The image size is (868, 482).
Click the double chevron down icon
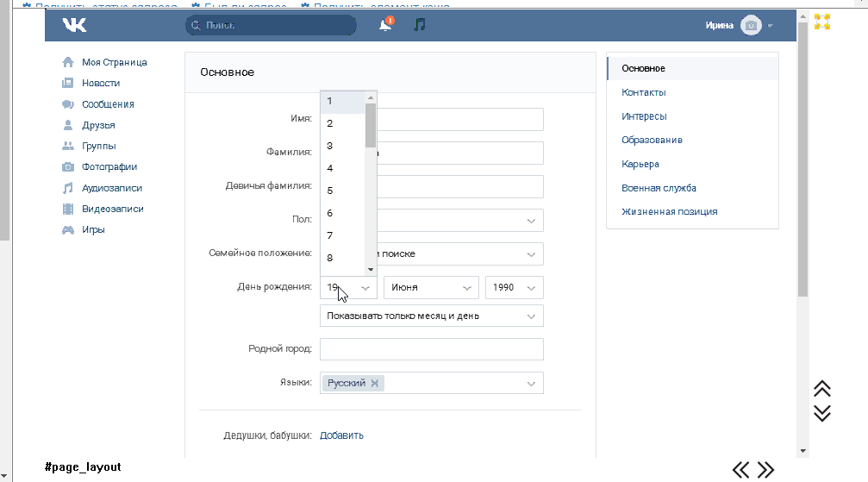[822, 413]
